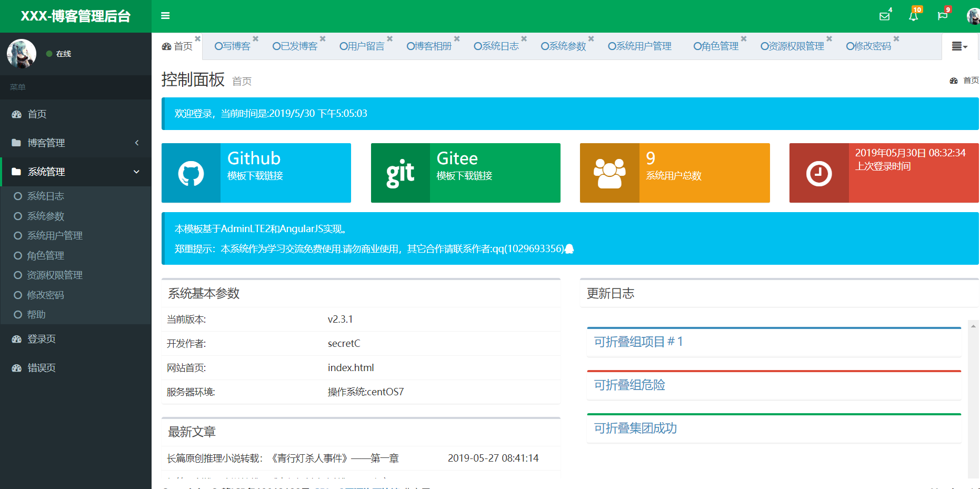Switch to the 已发博客 tab
980x489 pixels.
(x=295, y=46)
